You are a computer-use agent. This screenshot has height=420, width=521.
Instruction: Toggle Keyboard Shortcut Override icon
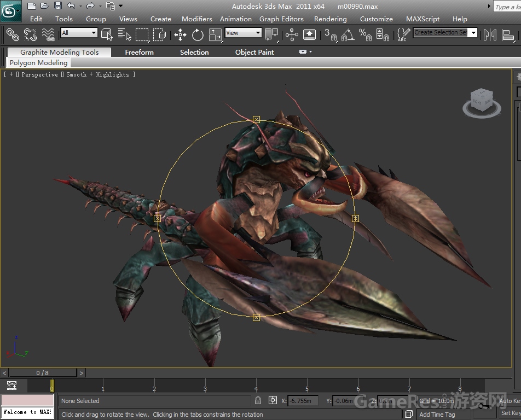[x=309, y=34]
